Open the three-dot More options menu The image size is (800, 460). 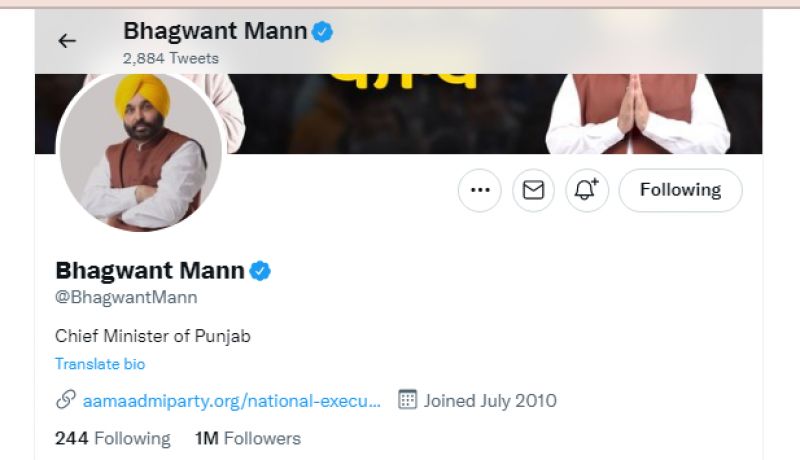pyautogui.click(x=479, y=190)
